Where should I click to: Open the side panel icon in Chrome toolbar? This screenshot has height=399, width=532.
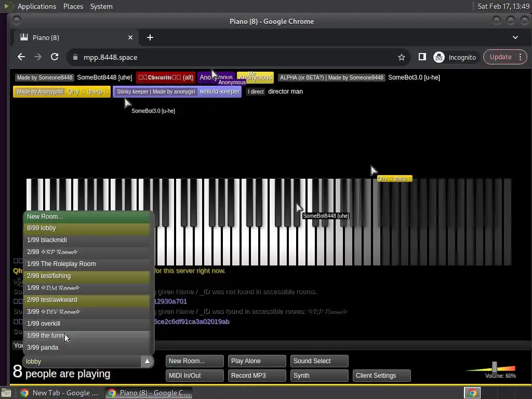(422, 57)
